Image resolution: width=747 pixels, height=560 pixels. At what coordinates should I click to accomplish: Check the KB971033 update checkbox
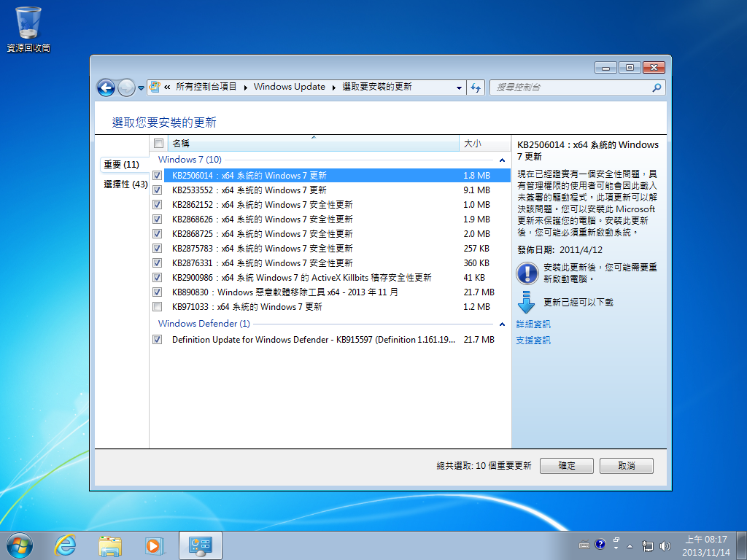(158, 307)
